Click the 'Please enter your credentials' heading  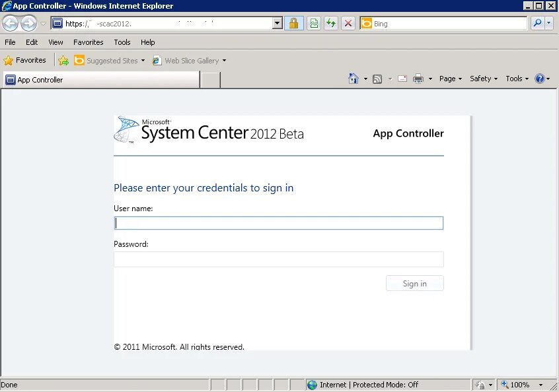pos(204,187)
